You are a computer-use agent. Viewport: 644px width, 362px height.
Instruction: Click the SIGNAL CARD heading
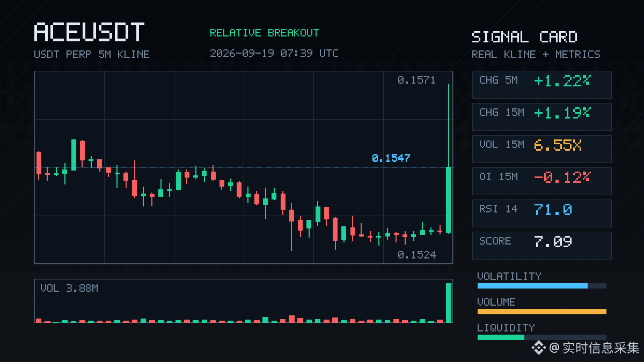pyautogui.click(x=524, y=37)
